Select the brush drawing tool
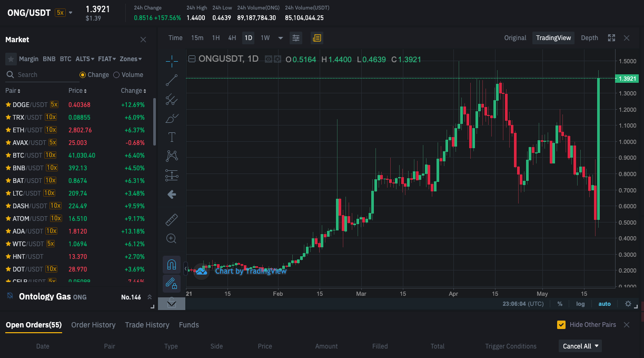 pyautogui.click(x=172, y=118)
